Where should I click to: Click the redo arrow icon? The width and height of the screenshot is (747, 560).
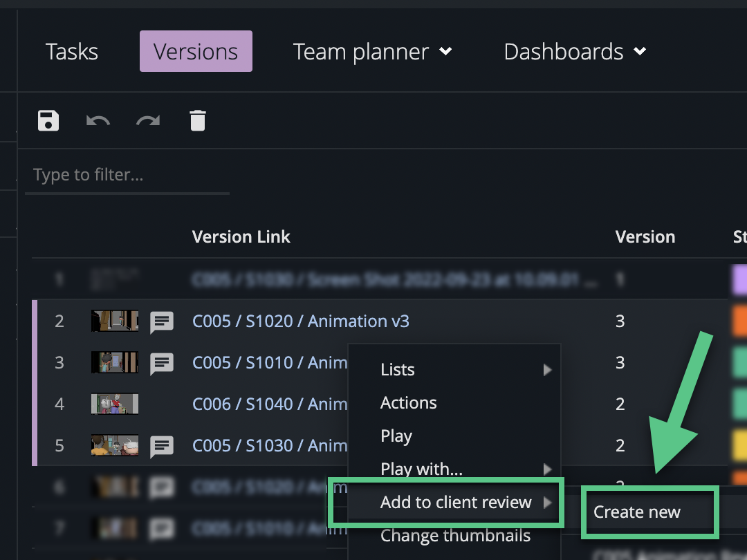pos(148,120)
